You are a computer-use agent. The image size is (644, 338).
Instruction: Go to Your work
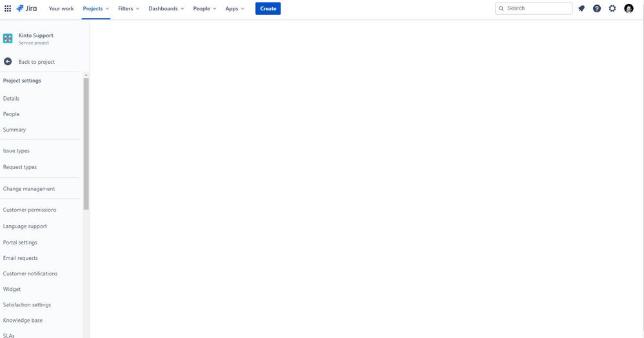[61, 8]
